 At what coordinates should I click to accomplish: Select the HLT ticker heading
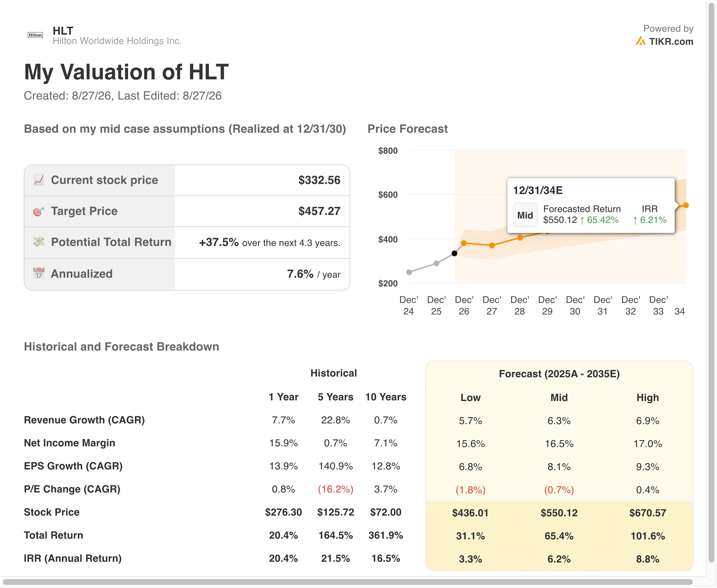pos(63,31)
